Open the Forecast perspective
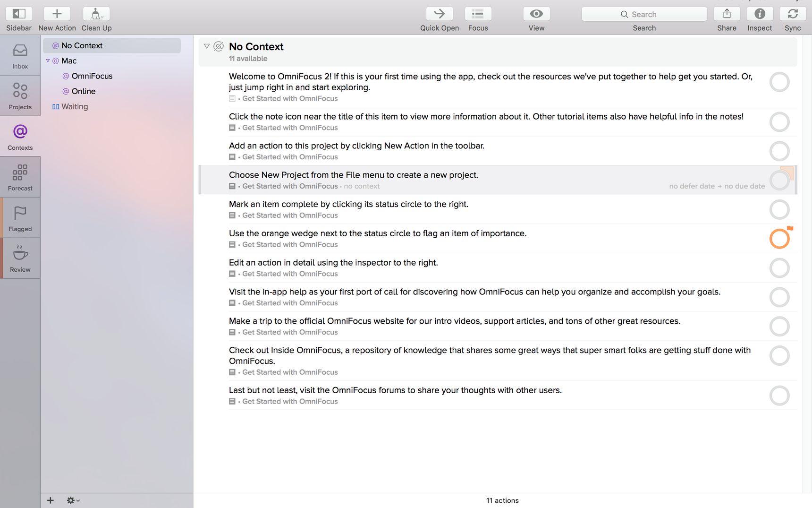This screenshot has height=508, width=812. click(20, 177)
